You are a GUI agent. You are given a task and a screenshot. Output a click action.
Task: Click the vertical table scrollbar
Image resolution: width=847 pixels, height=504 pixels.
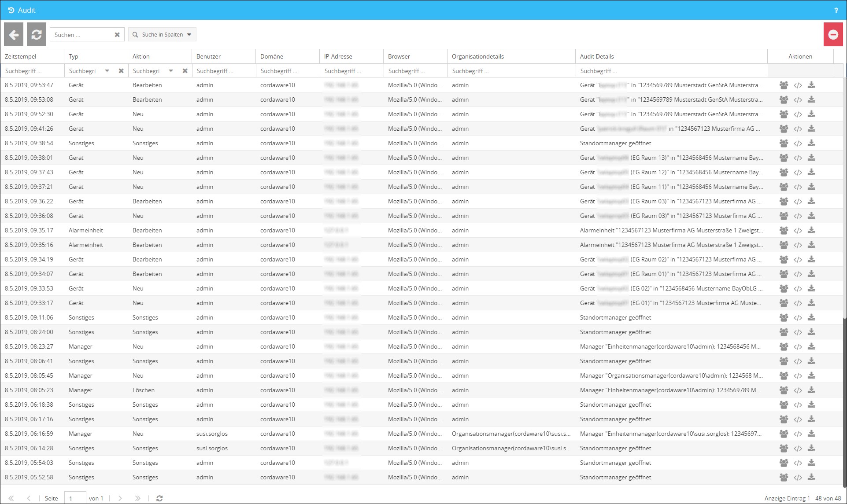(845, 282)
